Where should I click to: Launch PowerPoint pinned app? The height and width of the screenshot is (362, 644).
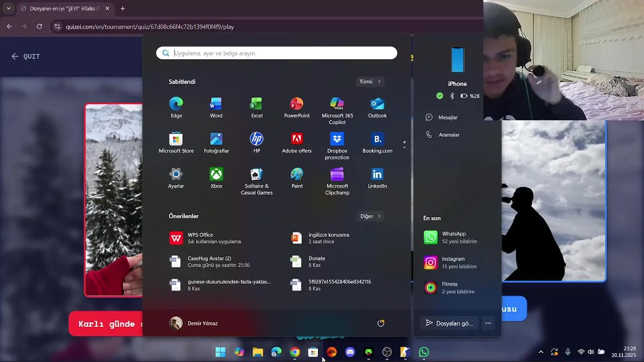pos(297,108)
